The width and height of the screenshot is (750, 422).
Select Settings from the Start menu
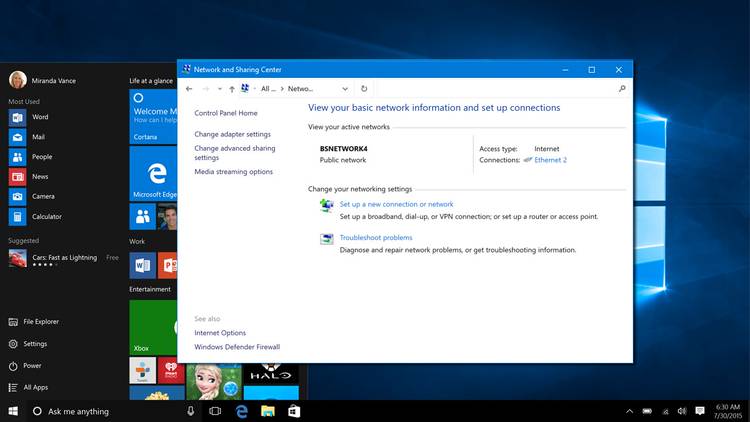click(x=35, y=344)
